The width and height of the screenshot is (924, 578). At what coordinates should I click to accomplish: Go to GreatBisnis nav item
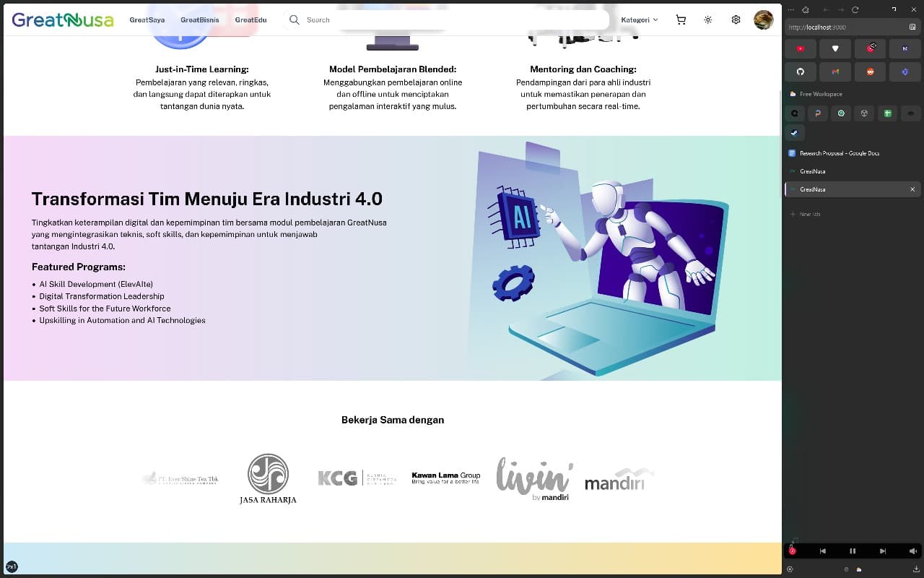[x=199, y=20]
